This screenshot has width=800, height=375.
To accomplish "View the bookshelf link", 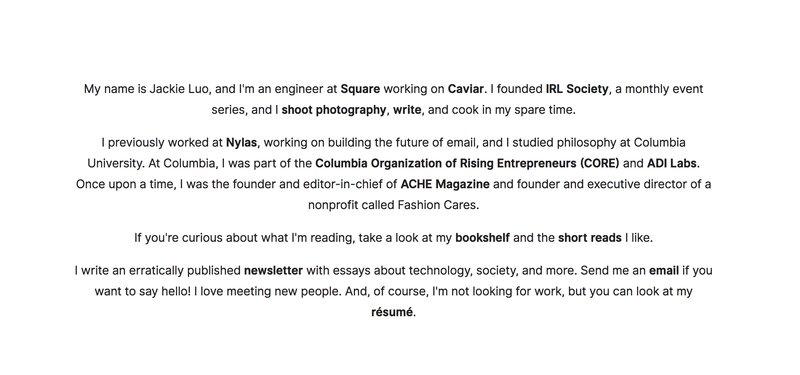I will (482, 238).
